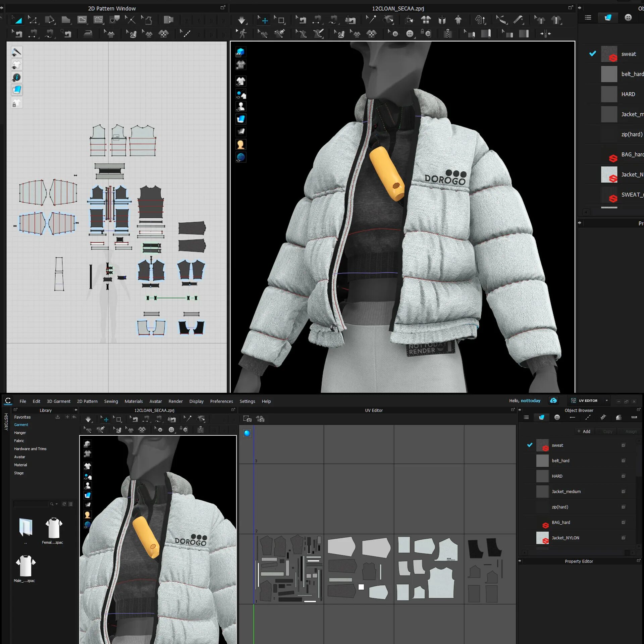
Task: Collapse the Property Editor panel arrow
Action: (520, 561)
